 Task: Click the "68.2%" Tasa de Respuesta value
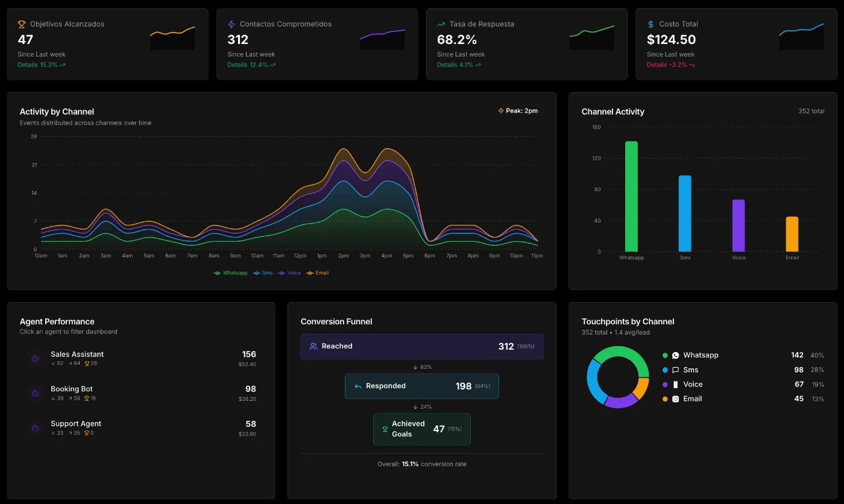pyautogui.click(x=457, y=40)
